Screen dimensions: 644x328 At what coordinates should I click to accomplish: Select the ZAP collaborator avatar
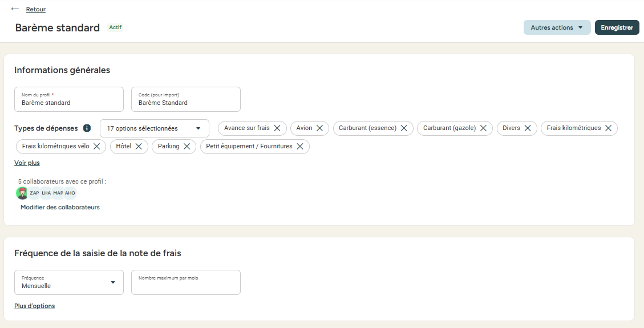coord(34,193)
